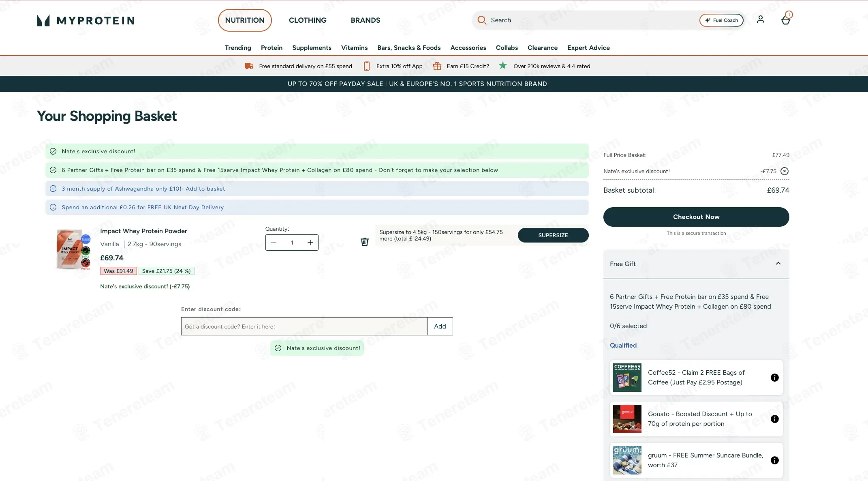Click Extra 10% off App link
The width and height of the screenshot is (868, 481).
click(399, 66)
